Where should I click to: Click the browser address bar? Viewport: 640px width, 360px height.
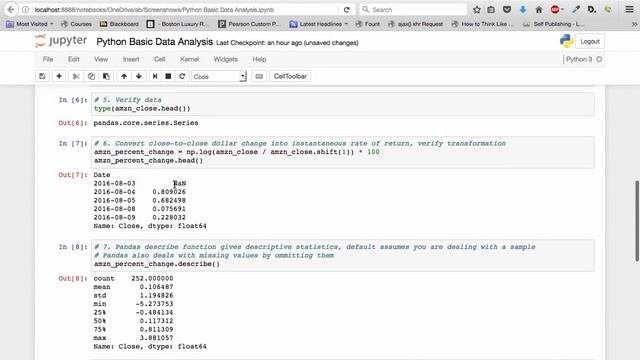pyautogui.click(x=184, y=9)
